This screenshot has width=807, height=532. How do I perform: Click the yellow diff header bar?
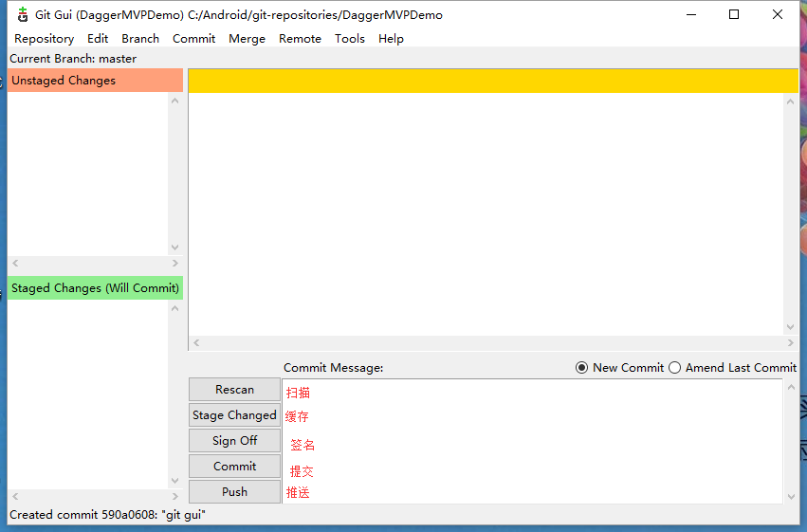pyautogui.click(x=493, y=82)
